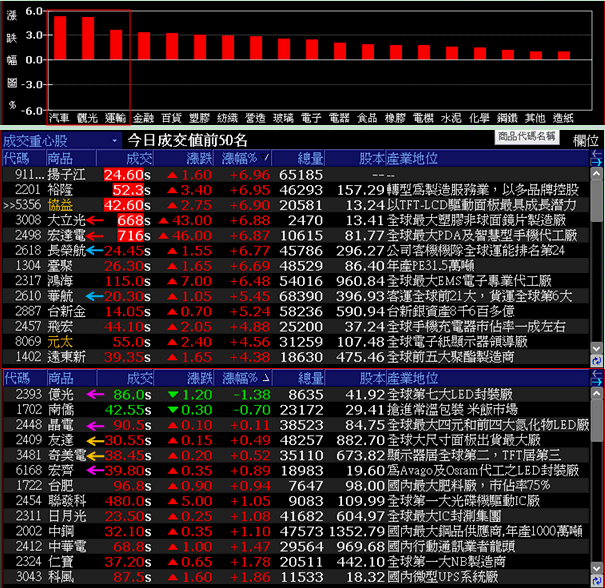Image resolution: width=605 pixels, height=588 pixels.
Task: Select the 2498 宏達電 stock name
Action: 66,235
